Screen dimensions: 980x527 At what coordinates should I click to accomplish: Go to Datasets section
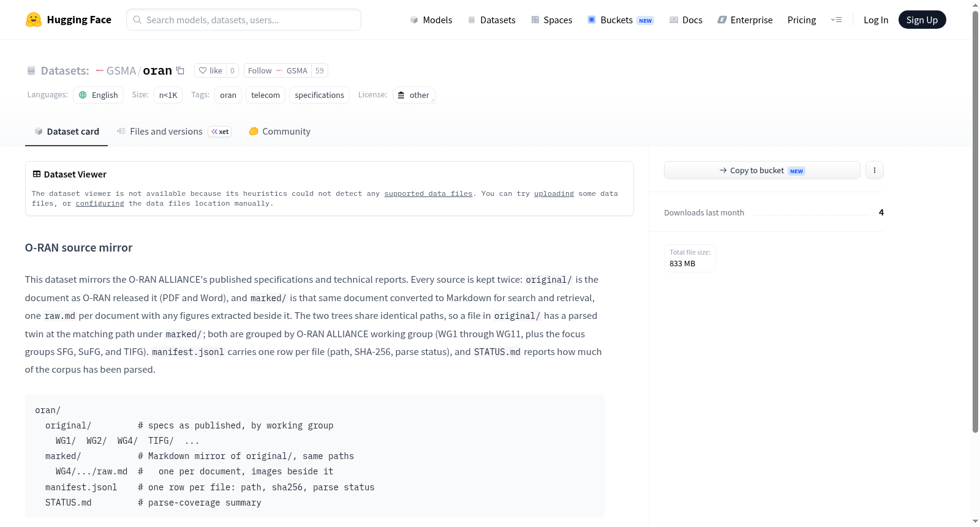click(x=491, y=20)
